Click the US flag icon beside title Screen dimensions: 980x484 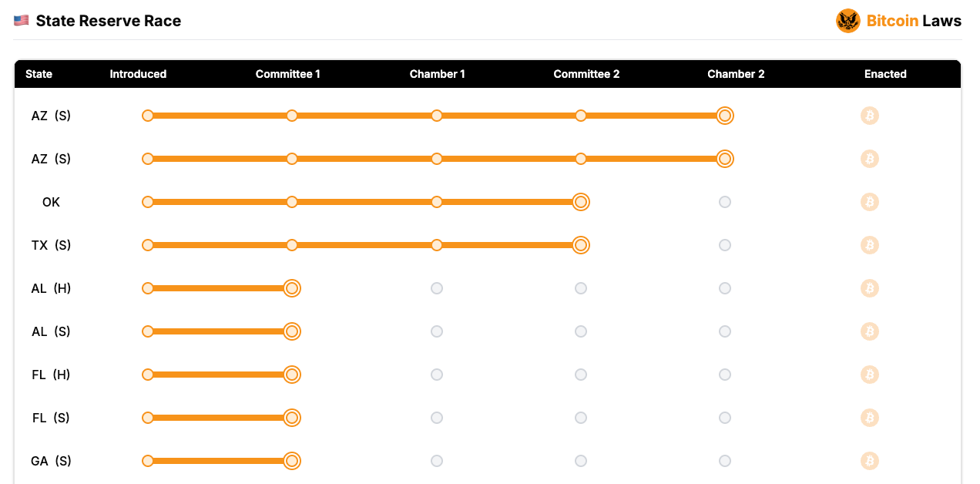click(x=22, y=21)
